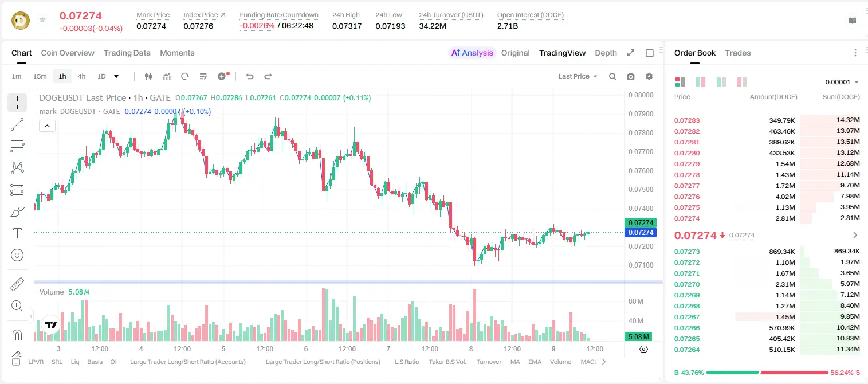
Task: Pick the text annotation tool
Action: (17, 233)
